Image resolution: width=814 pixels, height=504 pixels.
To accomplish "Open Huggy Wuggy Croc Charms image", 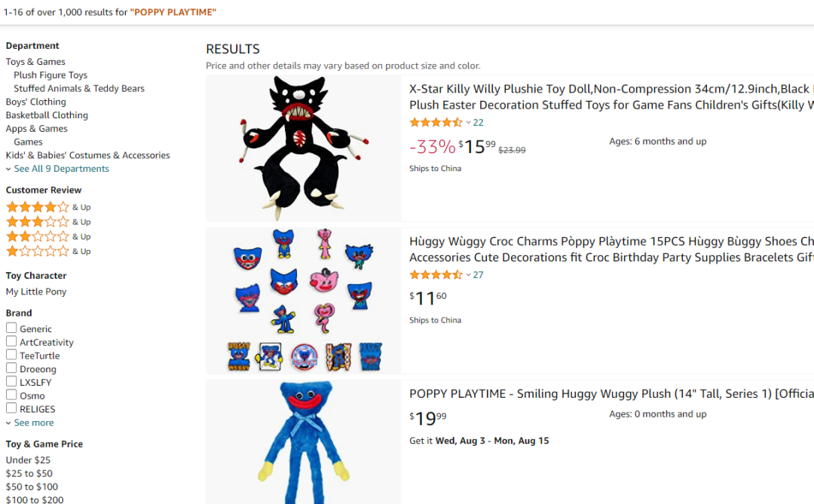I will [303, 301].
